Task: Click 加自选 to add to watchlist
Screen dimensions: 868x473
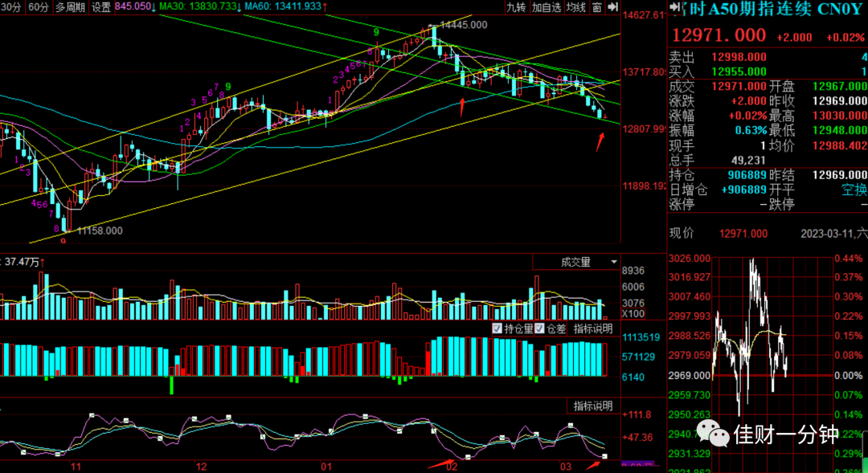Action: [546, 7]
